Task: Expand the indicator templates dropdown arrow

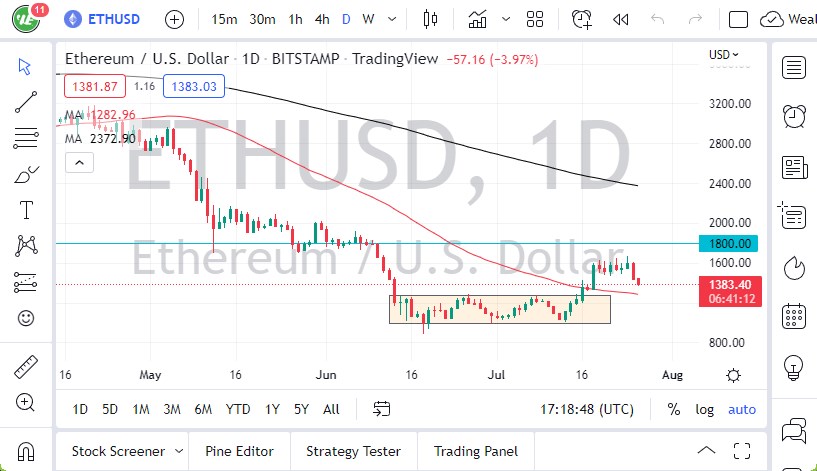Action: coord(505,20)
